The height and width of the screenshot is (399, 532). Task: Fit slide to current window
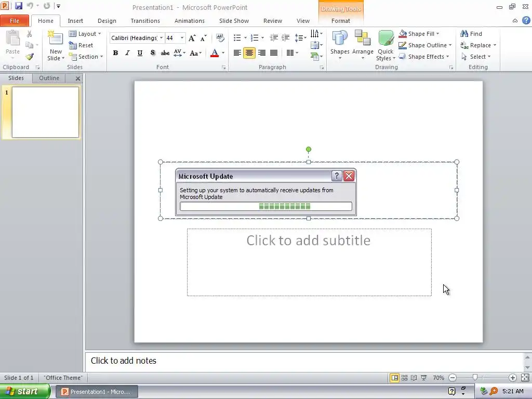[x=525, y=378]
